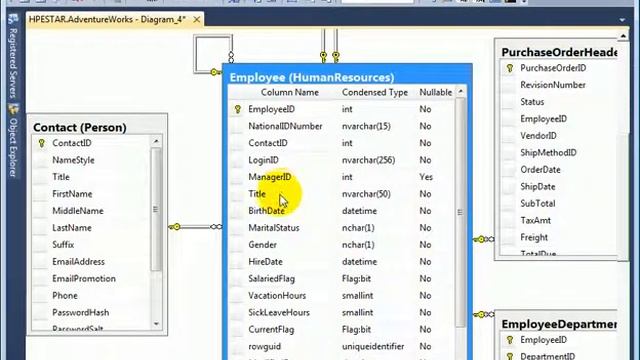Select the Title column in Contact table

click(61, 177)
